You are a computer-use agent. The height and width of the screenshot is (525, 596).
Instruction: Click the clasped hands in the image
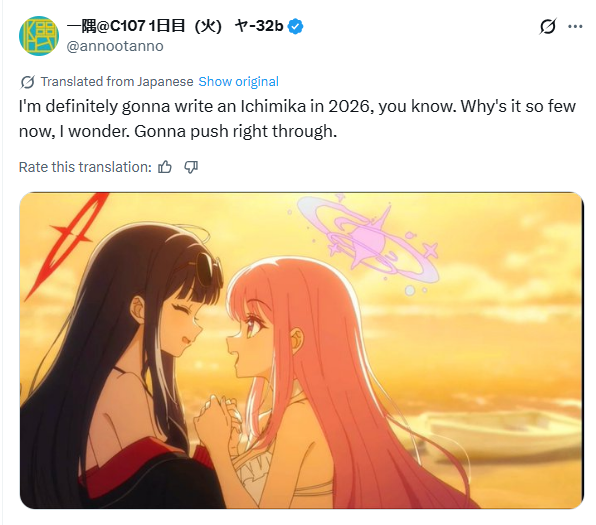(x=216, y=415)
